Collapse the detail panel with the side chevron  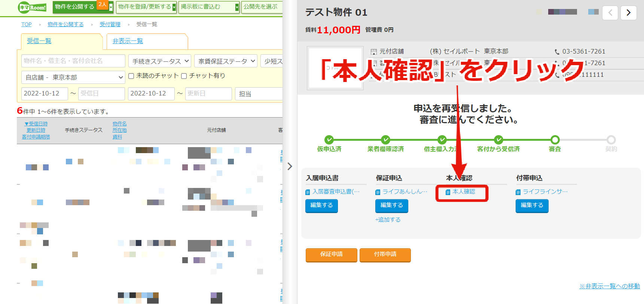click(290, 166)
